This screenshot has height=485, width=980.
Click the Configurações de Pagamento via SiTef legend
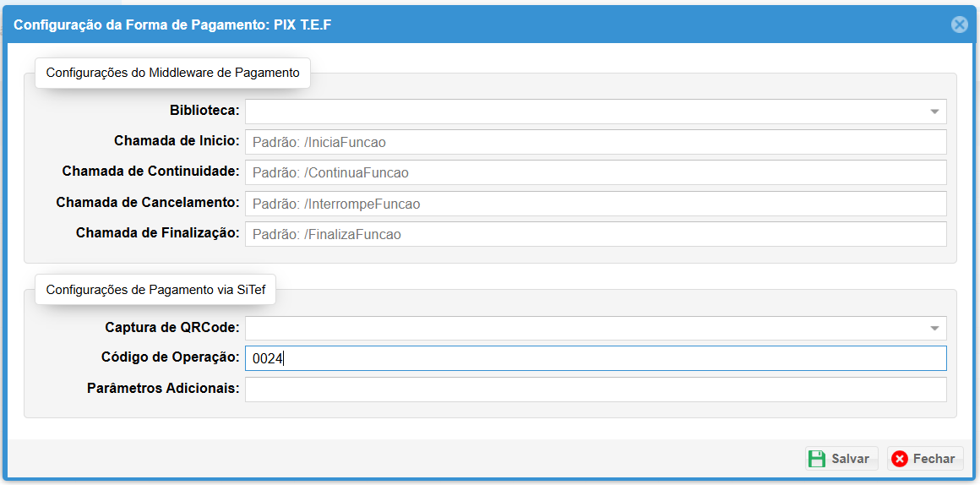(155, 290)
